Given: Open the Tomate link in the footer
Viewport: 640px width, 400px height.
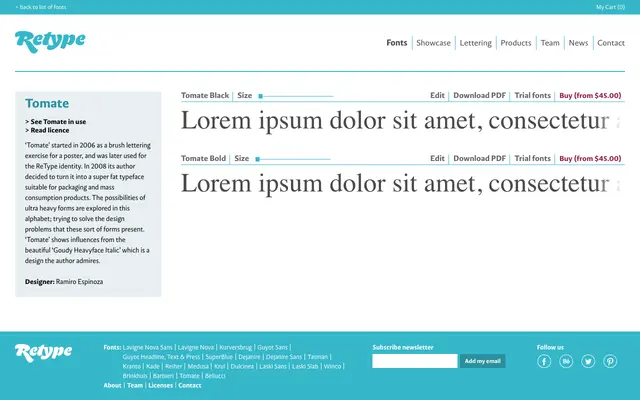Looking at the screenshot, I should [x=189, y=376].
